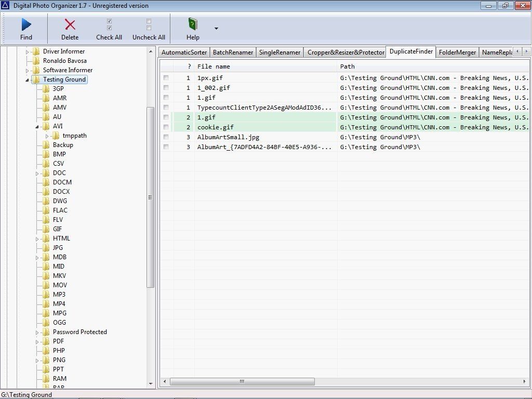Click the tmppath folder icon
The width and height of the screenshot is (532, 399).
[57, 135]
